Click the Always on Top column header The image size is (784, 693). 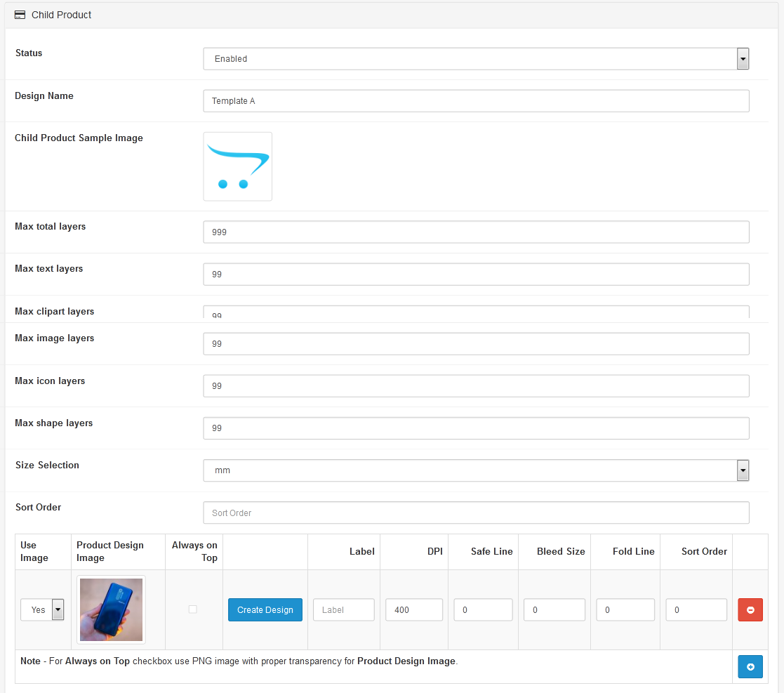194,551
